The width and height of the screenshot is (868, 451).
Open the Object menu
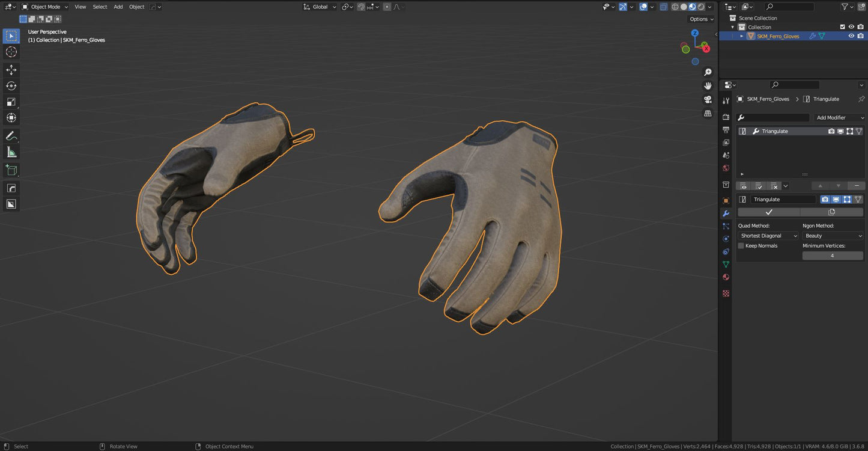tap(136, 7)
